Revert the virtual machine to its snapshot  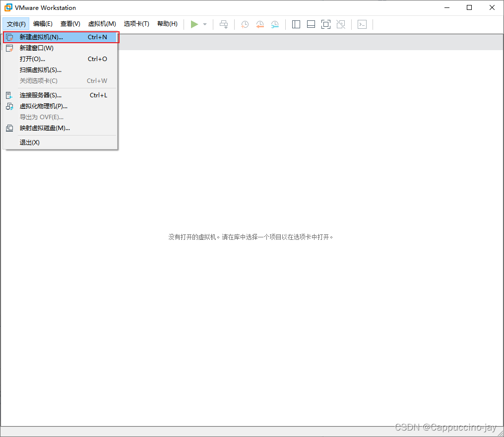point(259,24)
